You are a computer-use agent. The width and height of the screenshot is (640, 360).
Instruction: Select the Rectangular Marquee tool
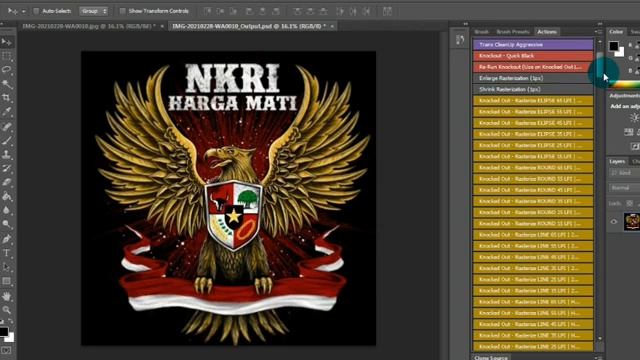(x=7, y=56)
